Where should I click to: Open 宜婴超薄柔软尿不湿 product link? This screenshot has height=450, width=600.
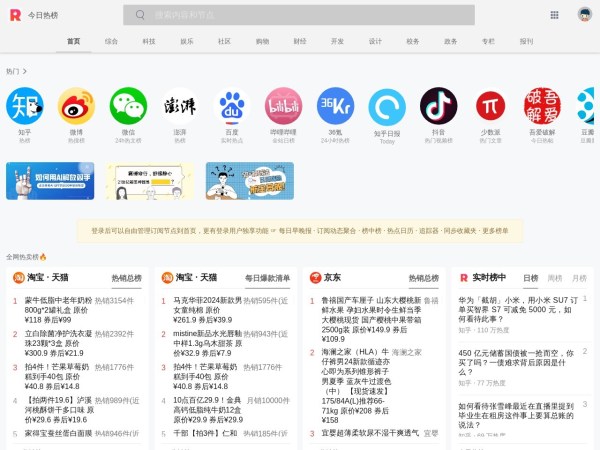tap(370, 433)
